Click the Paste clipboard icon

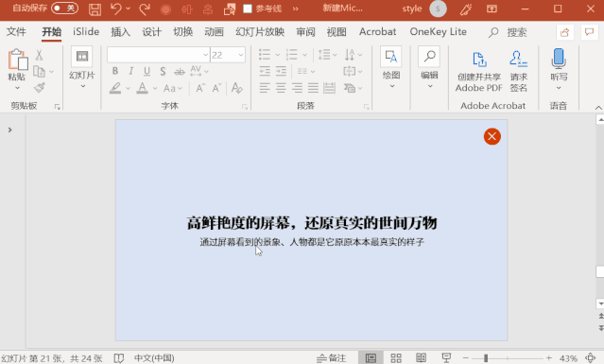17,61
